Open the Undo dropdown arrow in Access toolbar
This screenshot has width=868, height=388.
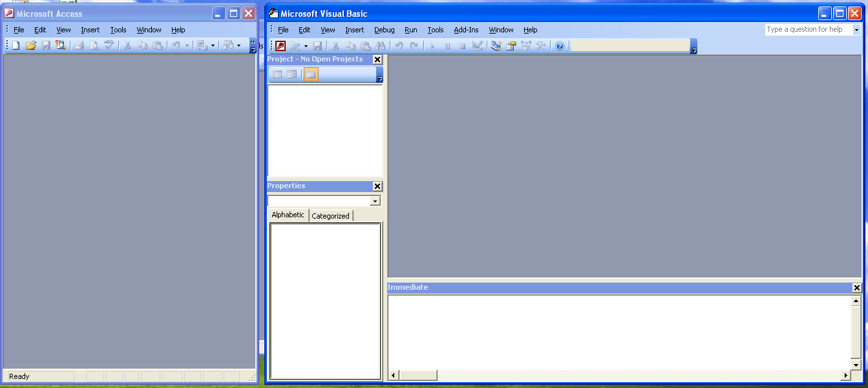tap(187, 45)
